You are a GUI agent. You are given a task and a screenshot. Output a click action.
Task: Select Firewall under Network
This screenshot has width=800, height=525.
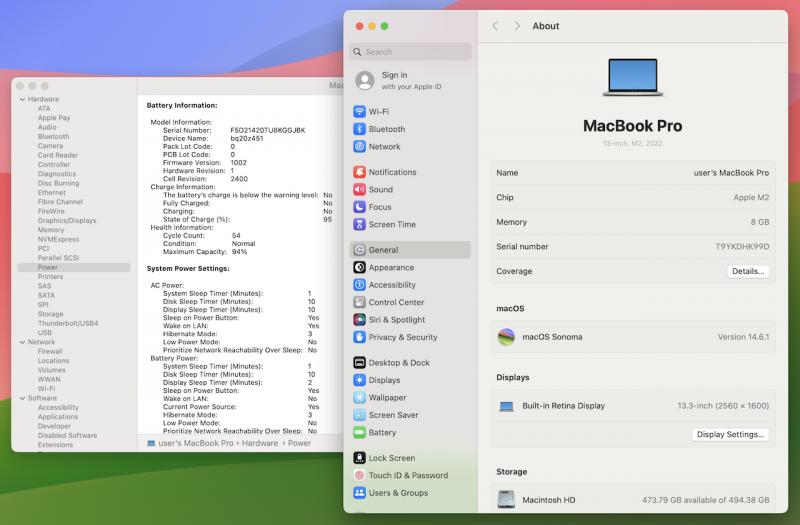tap(50, 351)
